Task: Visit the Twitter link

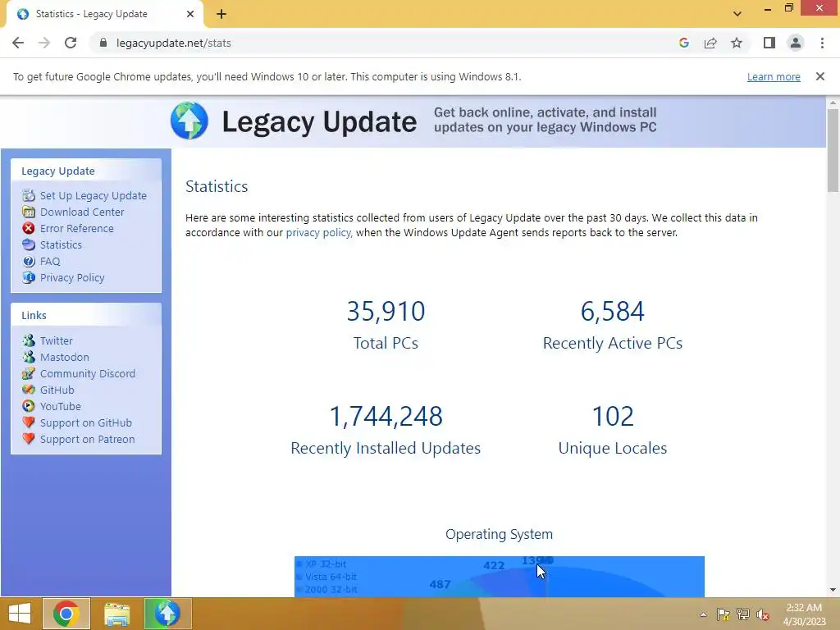Action: coord(57,340)
